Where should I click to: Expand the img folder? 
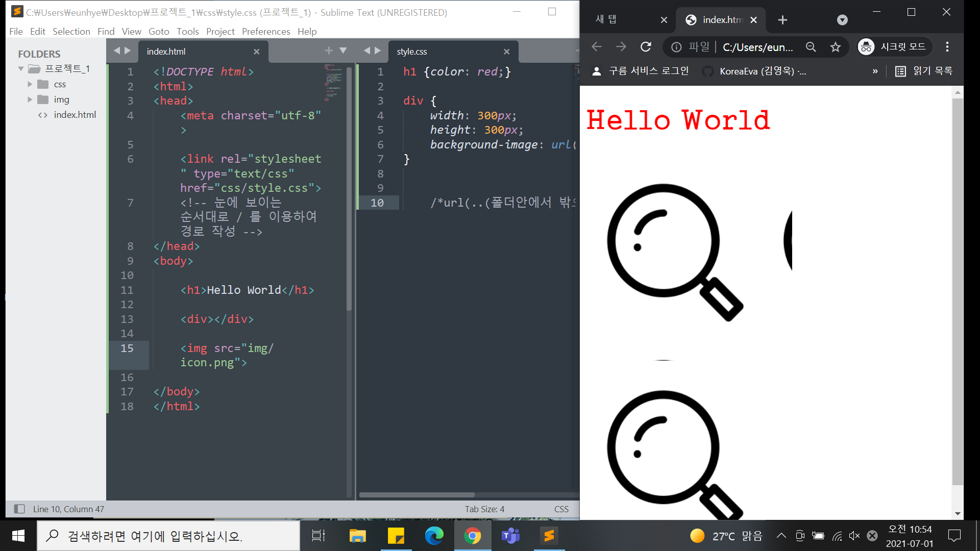pos(30,99)
